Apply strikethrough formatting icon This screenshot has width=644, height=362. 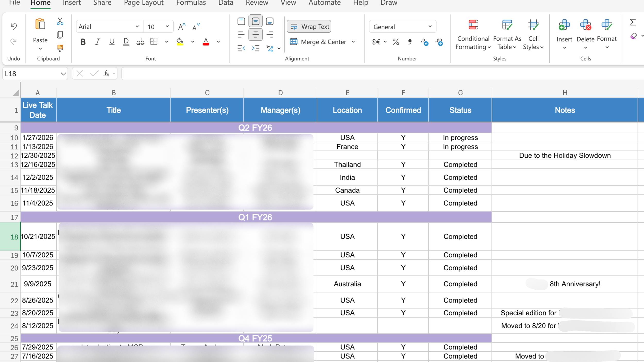pyautogui.click(x=140, y=42)
